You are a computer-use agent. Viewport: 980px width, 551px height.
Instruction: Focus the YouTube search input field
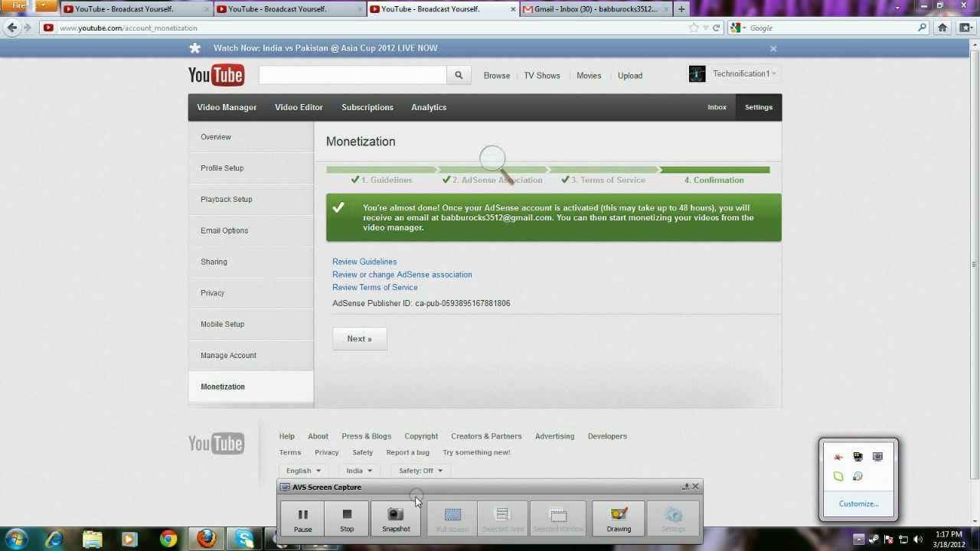point(352,75)
